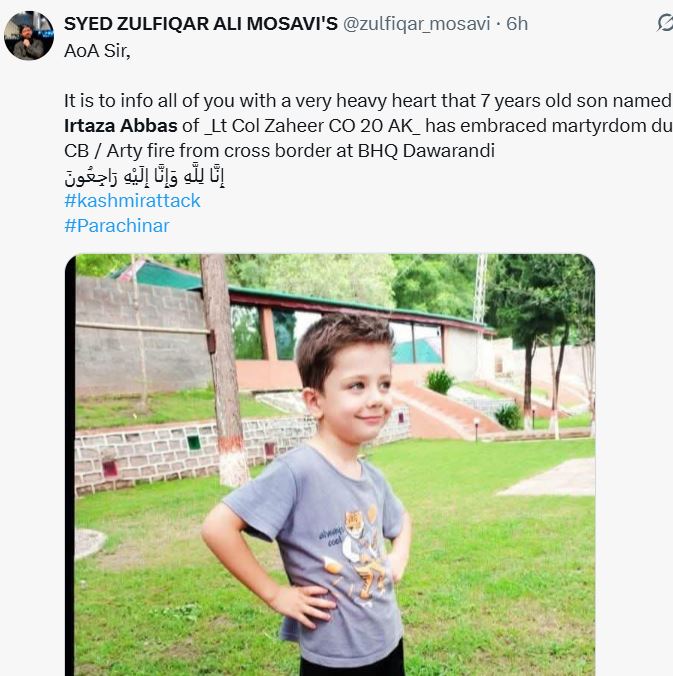The width and height of the screenshot is (673, 676).
Task: Click the bold 'Irtaza Abbas' text
Action: 121,126
